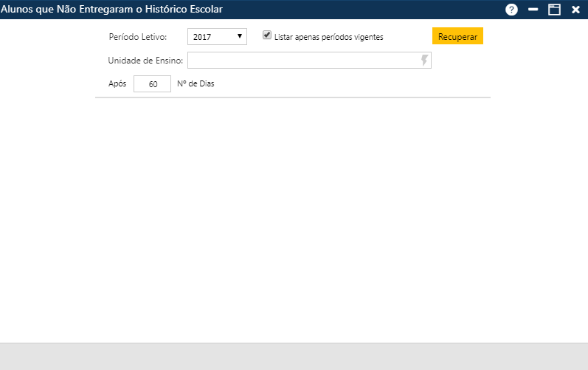Click the dropdown arrow beside 2017

click(240, 36)
